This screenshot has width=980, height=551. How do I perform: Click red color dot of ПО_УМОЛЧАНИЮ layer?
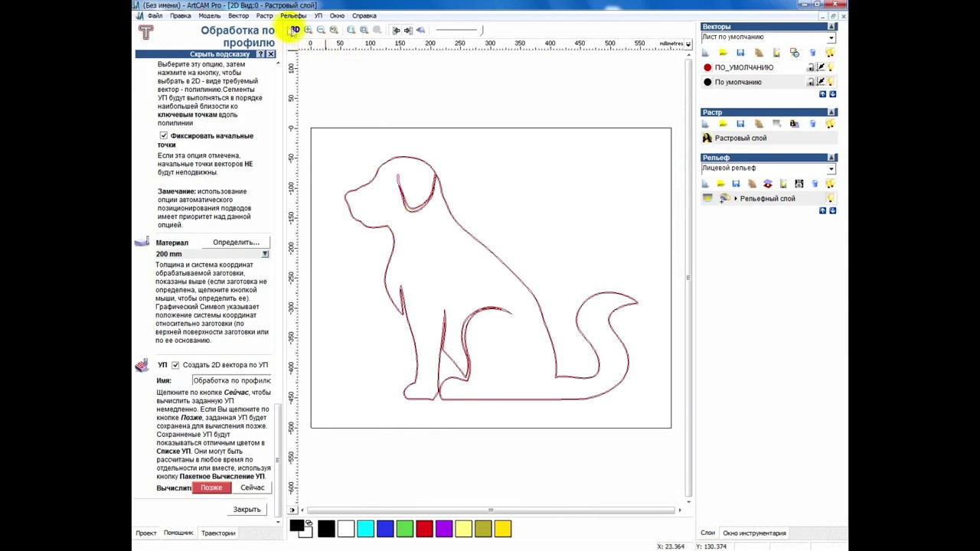click(707, 67)
